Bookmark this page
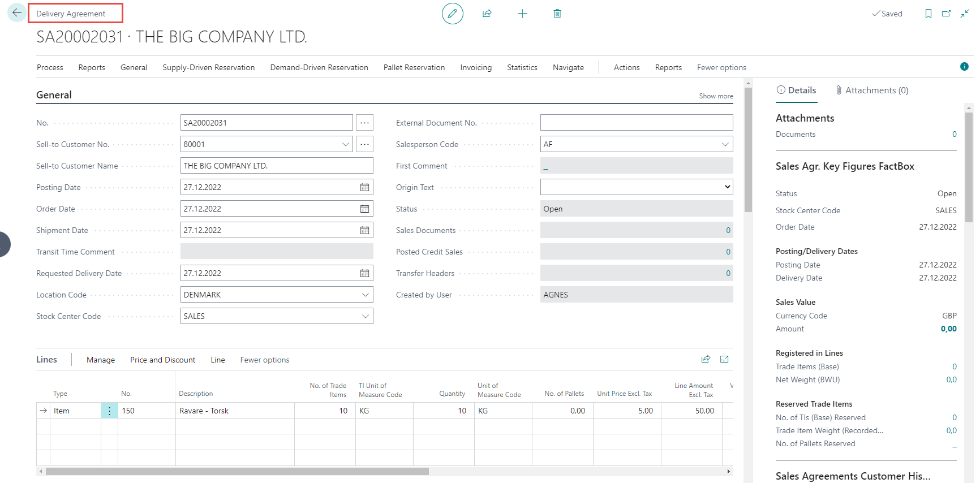 click(x=928, y=14)
